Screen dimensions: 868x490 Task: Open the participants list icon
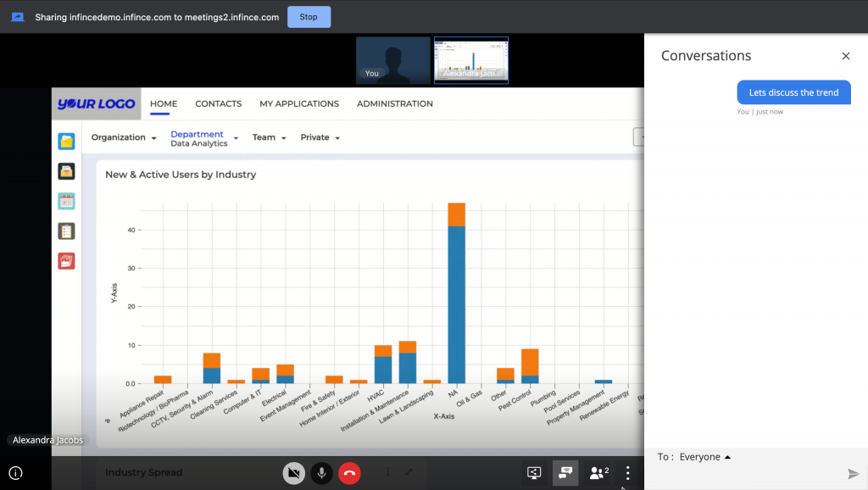pyautogui.click(x=599, y=473)
